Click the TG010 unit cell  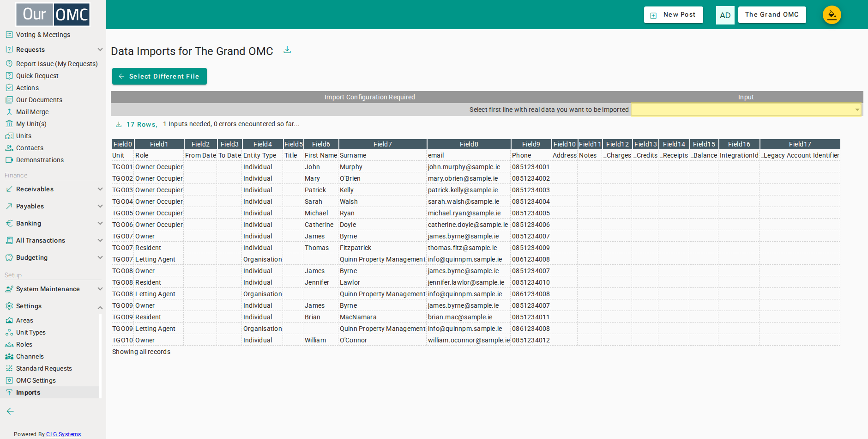click(122, 340)
